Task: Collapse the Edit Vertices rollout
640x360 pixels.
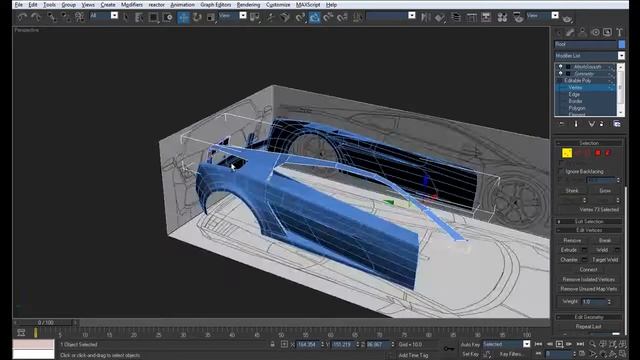Action: click(589, 230)
